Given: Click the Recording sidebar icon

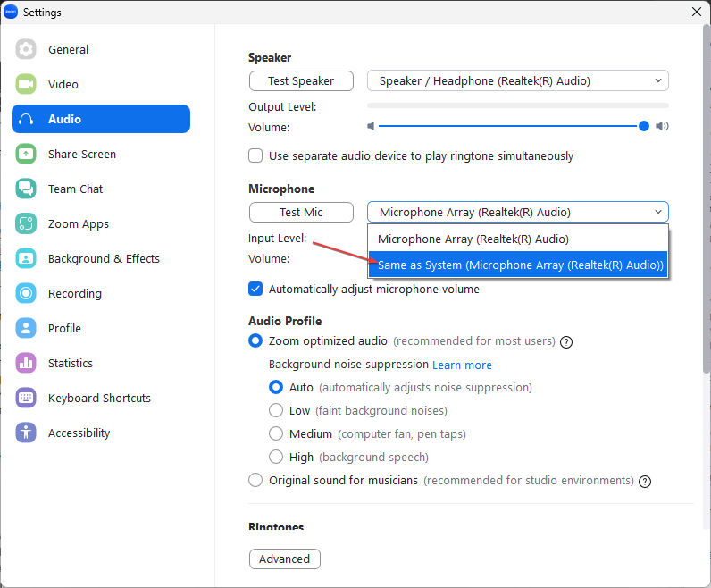Looking at the screenshot, I should 26,294.
